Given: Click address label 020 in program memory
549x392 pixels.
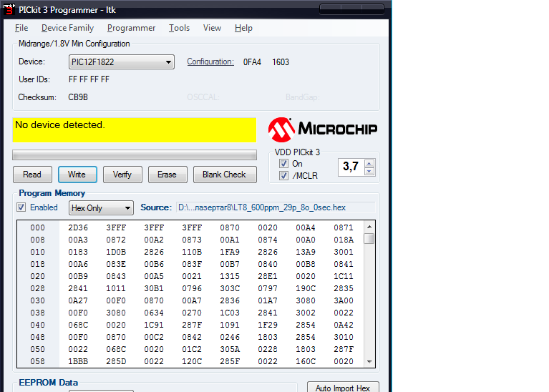Looking at the screenshot, I should click(37, 277).
